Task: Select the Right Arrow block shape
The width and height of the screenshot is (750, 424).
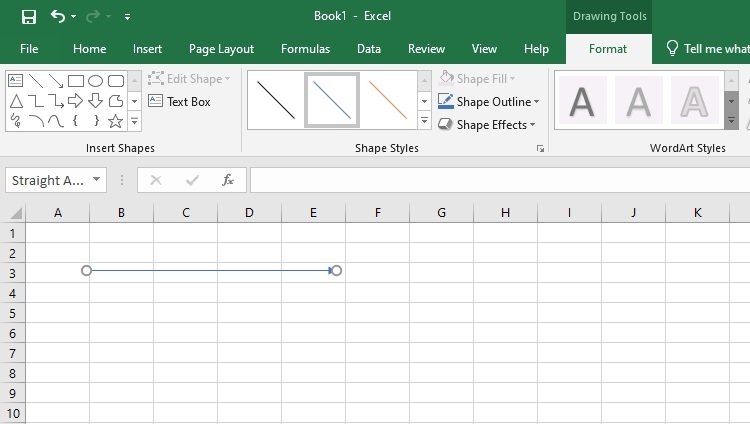Action: (x=76, y=101)
